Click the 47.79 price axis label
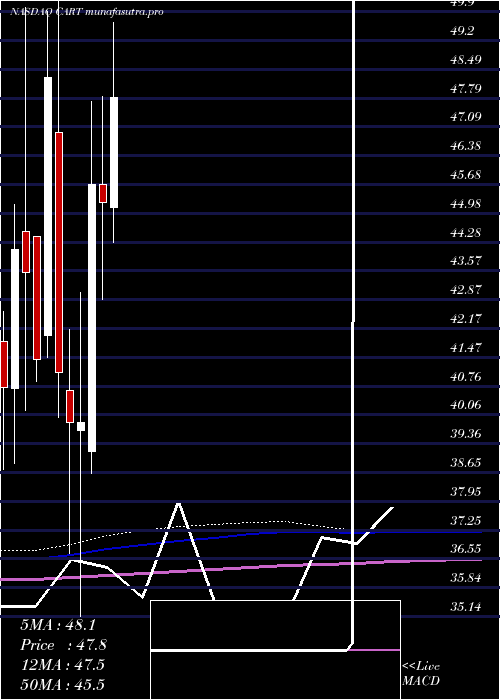500x700 pixels. (x=466, y=89)
